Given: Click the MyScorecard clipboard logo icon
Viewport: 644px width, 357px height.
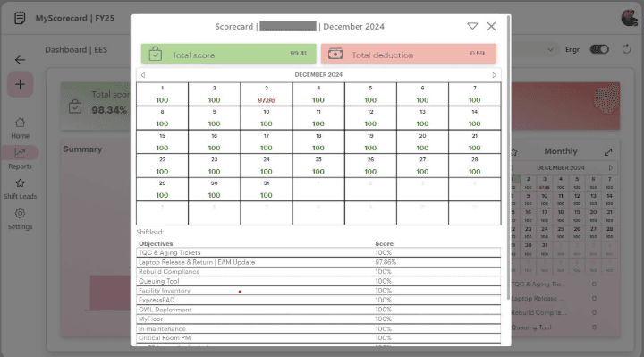Looking at the screenshot, I should click(20, 18).
